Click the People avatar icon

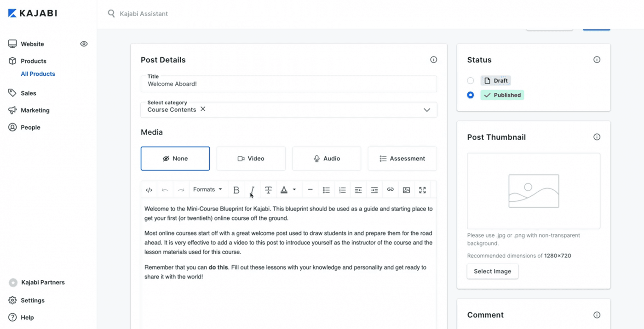[12, 127]
